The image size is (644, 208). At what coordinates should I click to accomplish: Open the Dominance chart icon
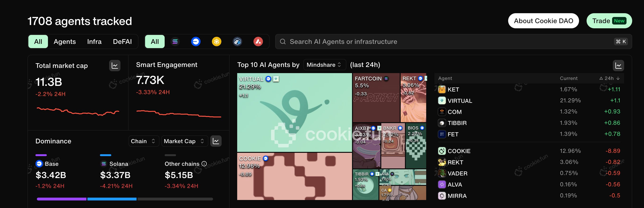[216, 141]
